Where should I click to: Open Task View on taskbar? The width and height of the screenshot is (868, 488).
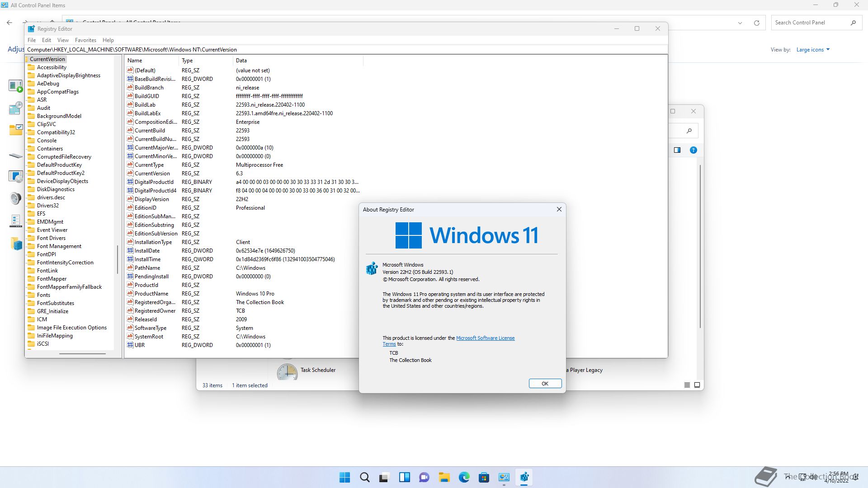pyautogui.click(x=384, y=477)
